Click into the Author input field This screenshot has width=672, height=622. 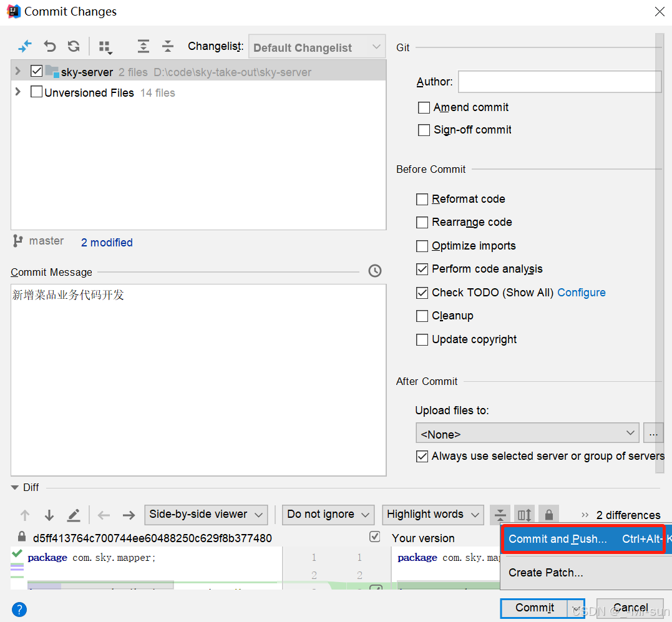tap(559, 81)
